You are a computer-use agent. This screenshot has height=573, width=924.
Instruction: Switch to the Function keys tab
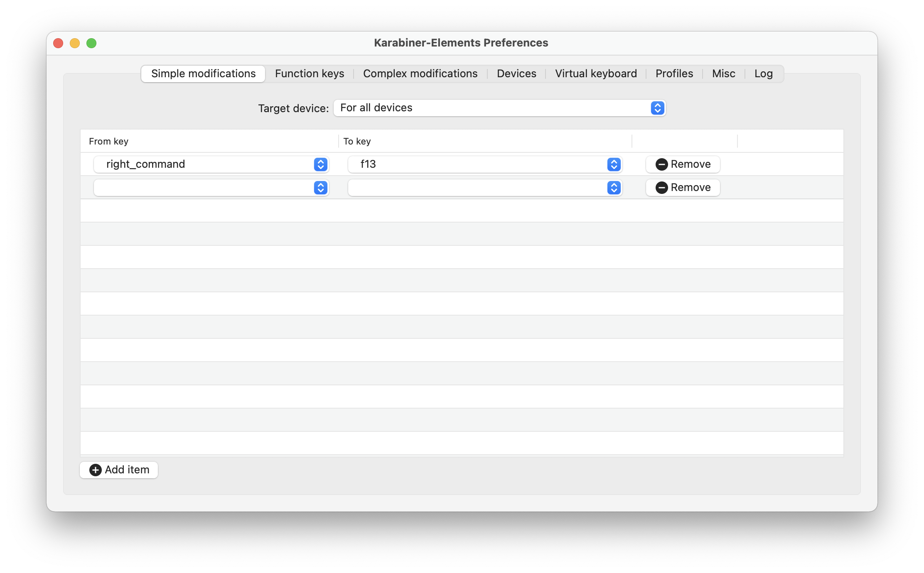(x=310, y=74)
